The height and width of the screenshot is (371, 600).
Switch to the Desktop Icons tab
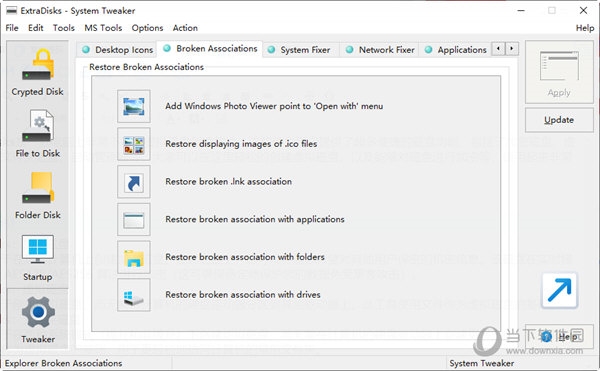(117, 50)
